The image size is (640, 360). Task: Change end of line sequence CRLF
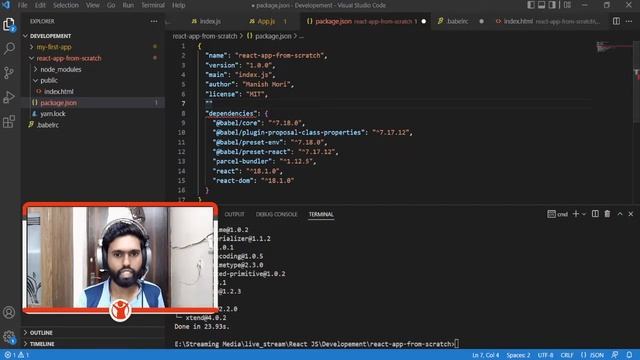click(567, 355)
